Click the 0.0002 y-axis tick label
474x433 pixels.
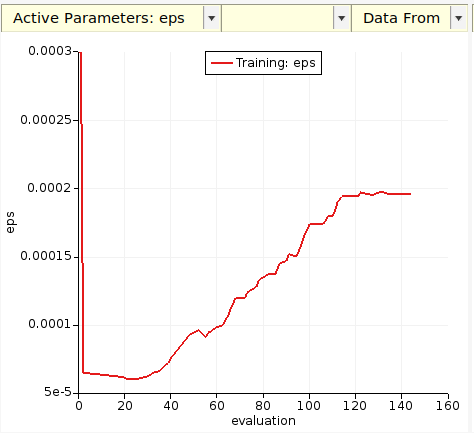(x=49, y=188)
